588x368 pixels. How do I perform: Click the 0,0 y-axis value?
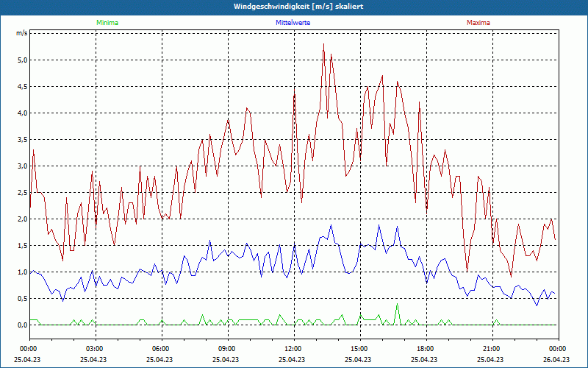(x=23, y=325)
